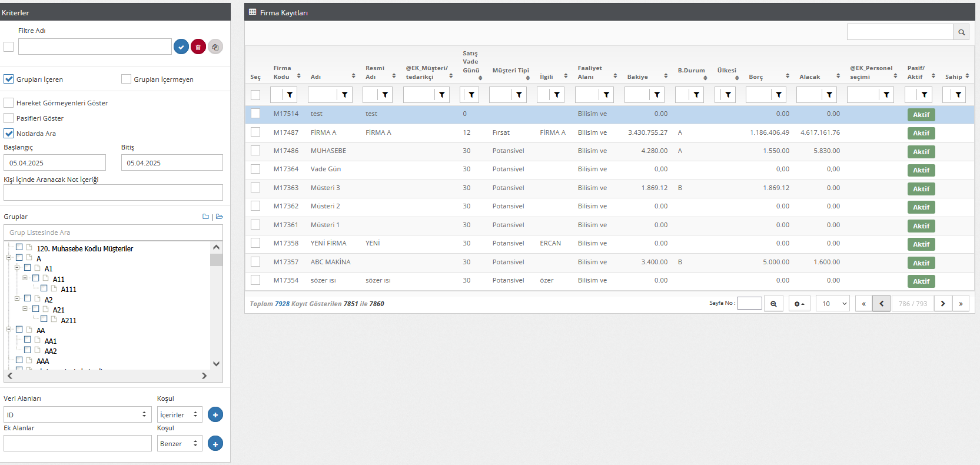Open the page size dropdown showing 10
980x465 pixels.
point(833,304)
